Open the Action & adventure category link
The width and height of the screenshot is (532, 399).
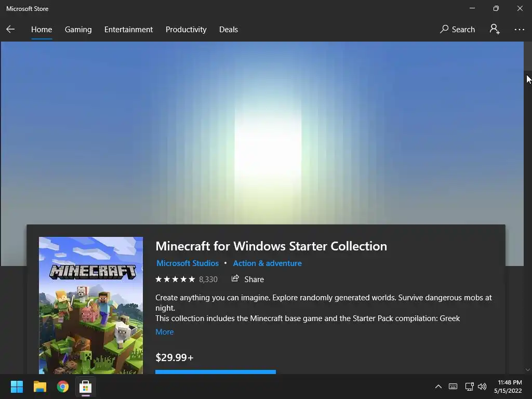point(267,263)
